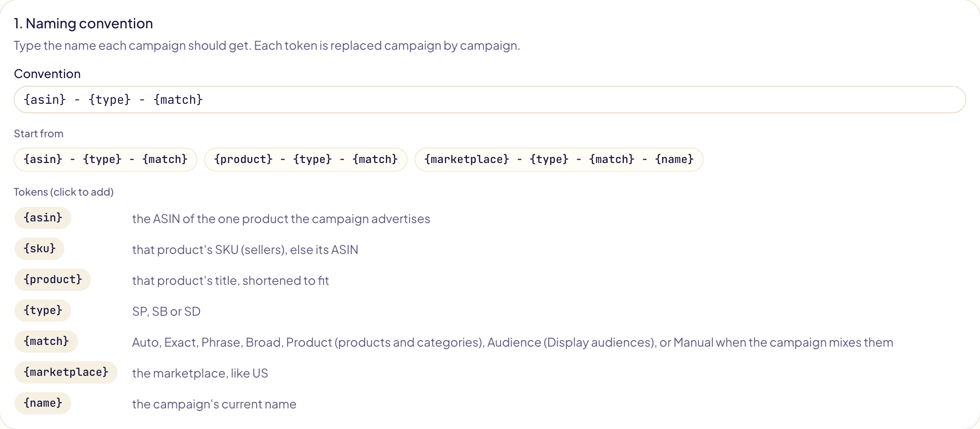This screenshot has height=429, width=980.
Task: Click the "SP, SB or SD" description
Action: (x=166, y=311)
